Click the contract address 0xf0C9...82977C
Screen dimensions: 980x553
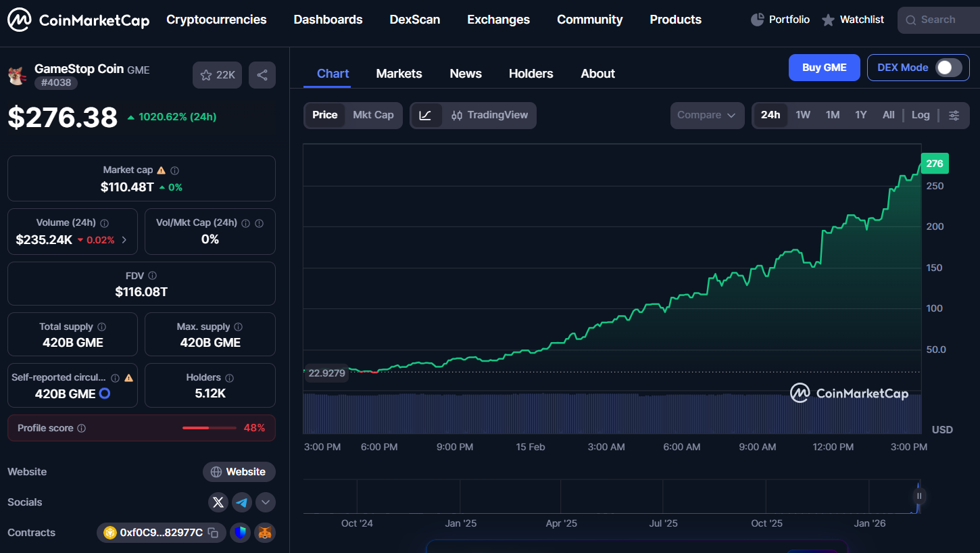[x=161, y=533]
